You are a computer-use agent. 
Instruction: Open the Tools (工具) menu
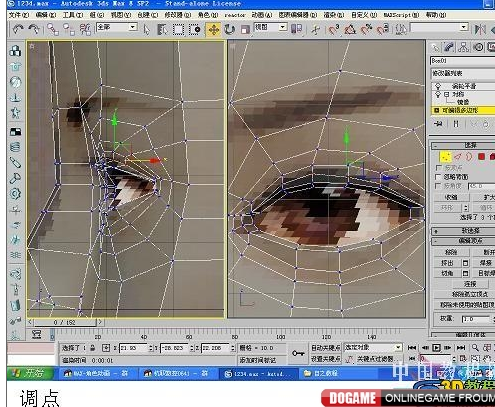tap(73, 15)
